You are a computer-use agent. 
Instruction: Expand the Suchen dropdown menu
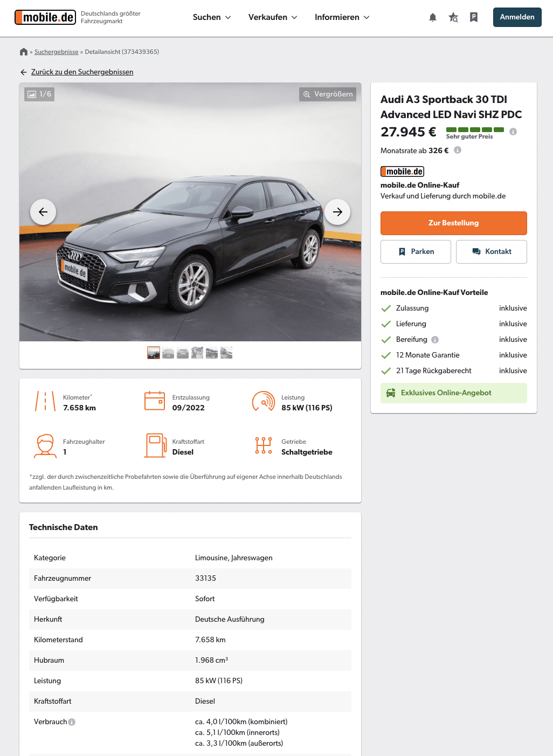pos(212,17)
